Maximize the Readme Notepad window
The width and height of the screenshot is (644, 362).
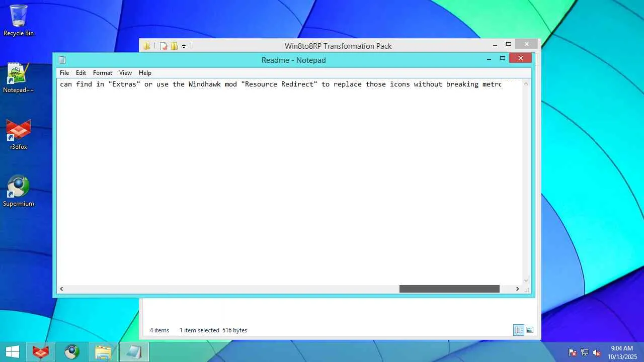(502, 58)
